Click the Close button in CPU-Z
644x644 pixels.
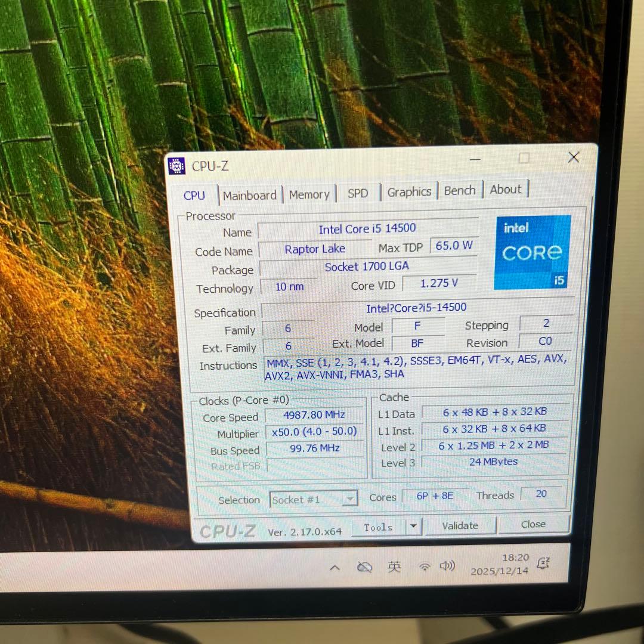coord(532,524)
